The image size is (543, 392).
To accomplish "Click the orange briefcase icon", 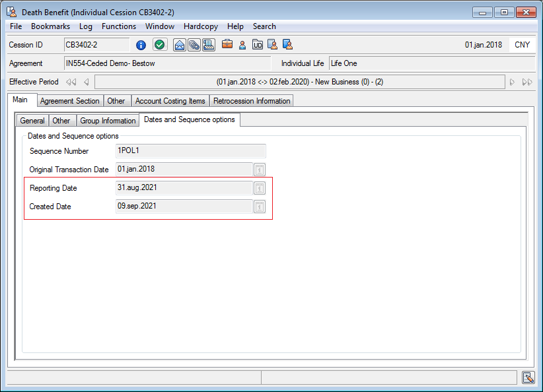I will pos(227,45).
